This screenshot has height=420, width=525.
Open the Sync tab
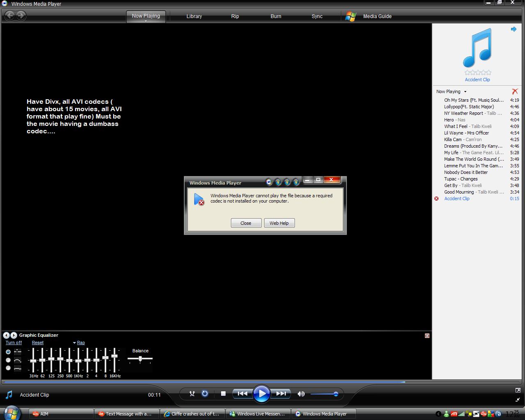[317, 16]
